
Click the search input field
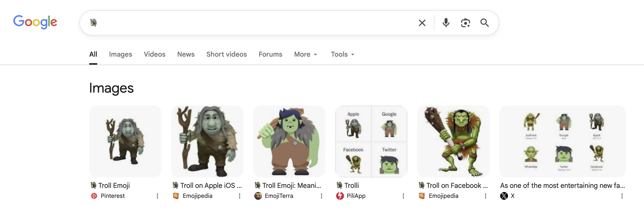(250, 23)
